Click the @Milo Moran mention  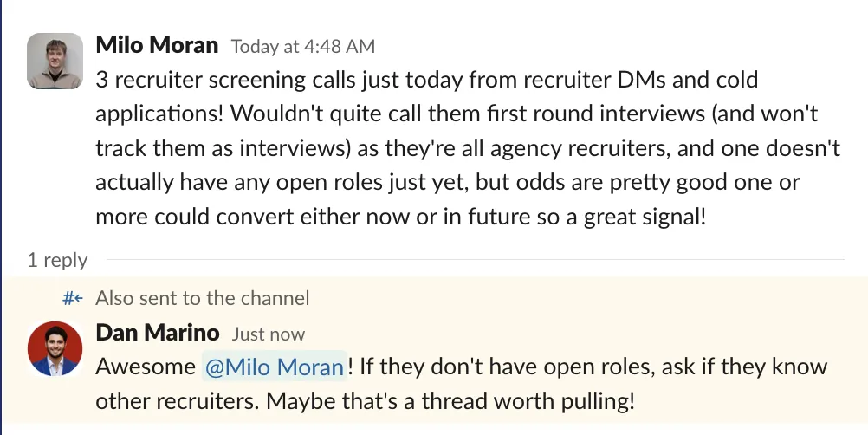coord(274,367)
